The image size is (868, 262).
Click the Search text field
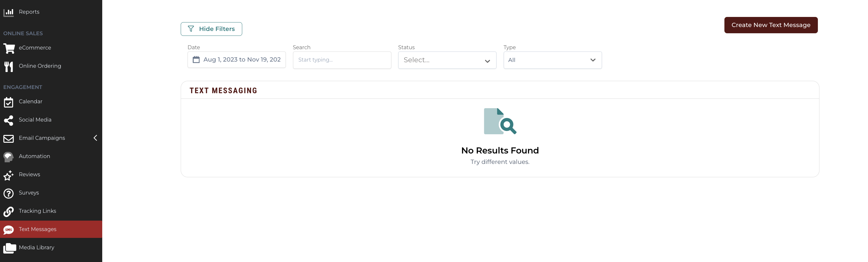(x=342, y=60)
